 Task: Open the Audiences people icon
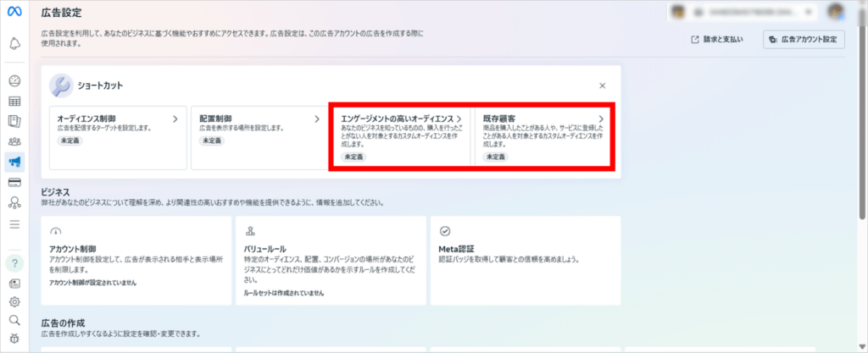coord(15,141)
